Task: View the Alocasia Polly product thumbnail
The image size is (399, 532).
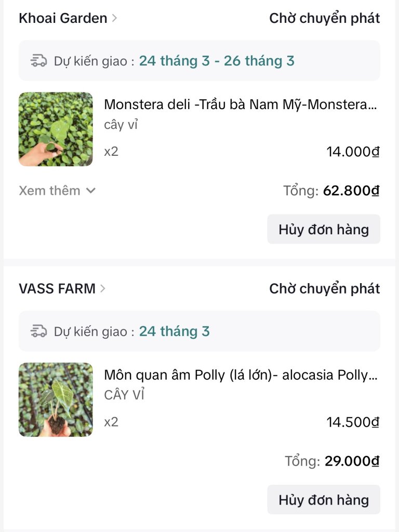Action: pos(56,400)
